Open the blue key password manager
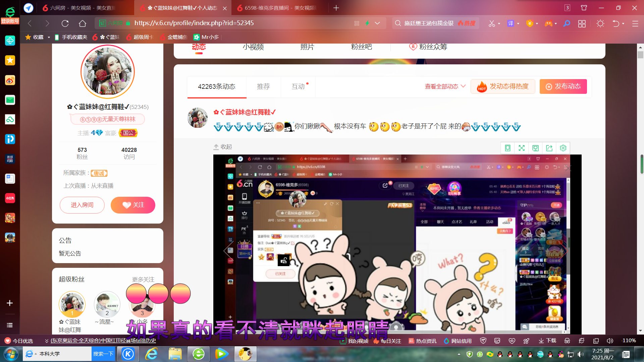644x362 pixels. (x=567, y=23)
